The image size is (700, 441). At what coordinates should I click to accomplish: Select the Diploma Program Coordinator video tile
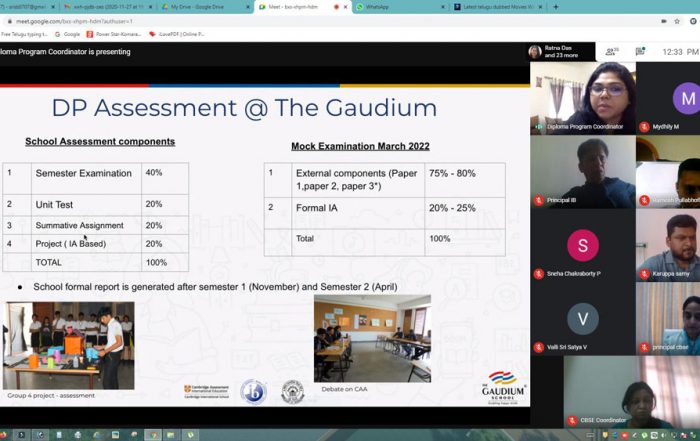click(583, 98)
